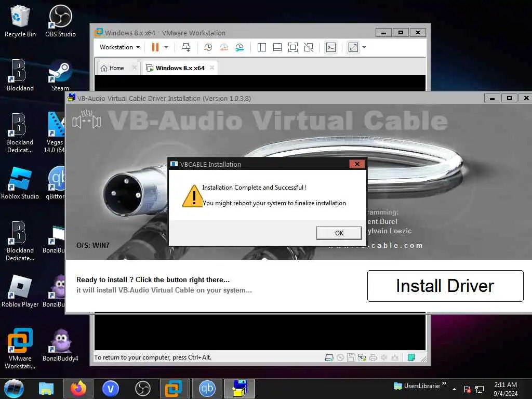
Task: Toggle the library sidebar in VMware
Action: point(262,47)
